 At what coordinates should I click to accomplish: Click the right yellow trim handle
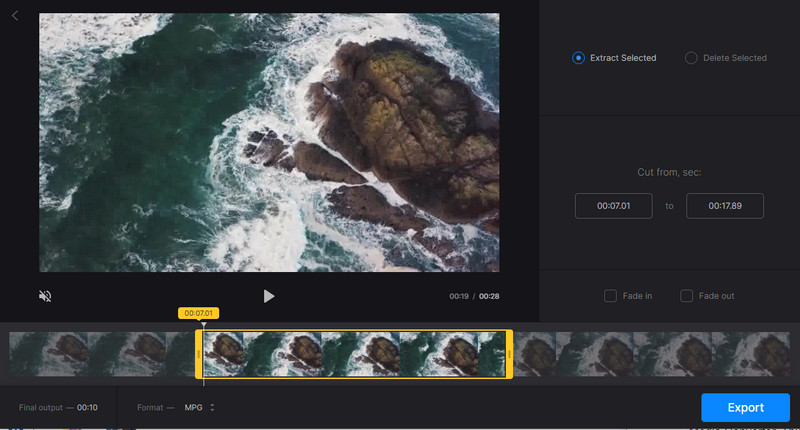click(x=509, y=354)
